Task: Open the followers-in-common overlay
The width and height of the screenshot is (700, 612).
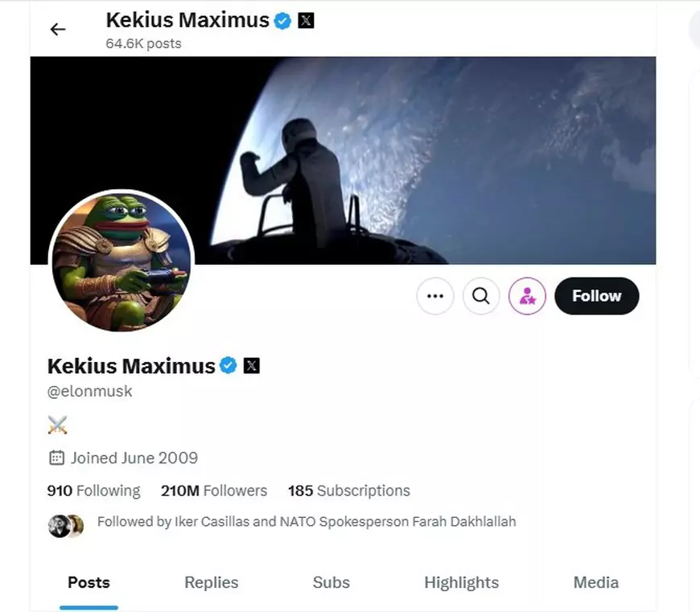Action: 306,522
